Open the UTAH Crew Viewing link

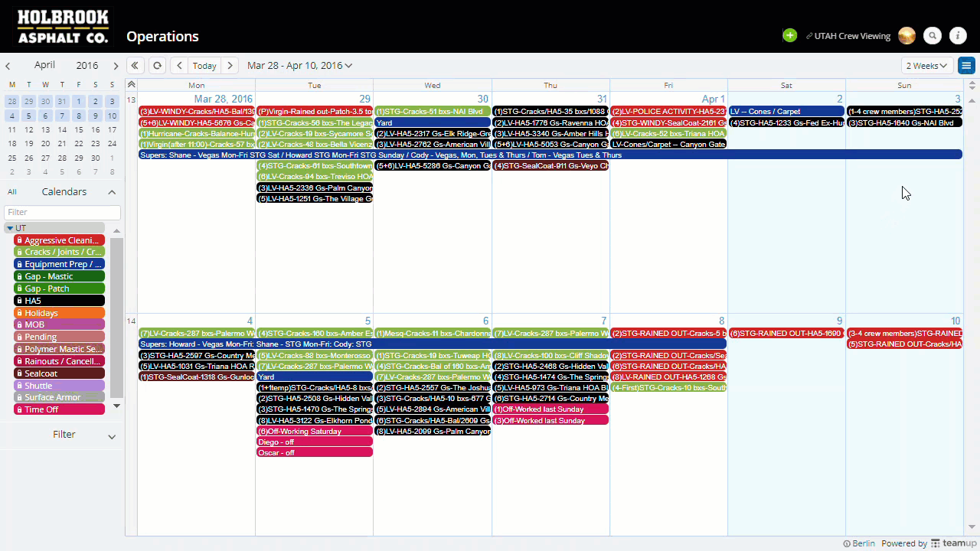pos(851,36)
